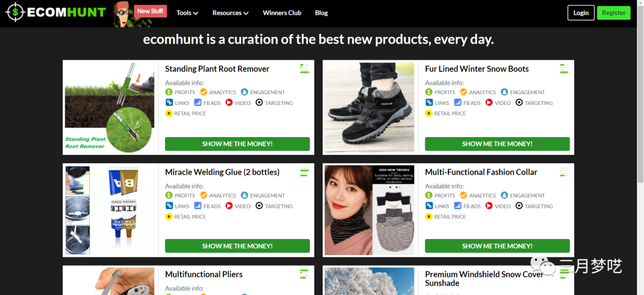Click the Targeting icon under Miracle Welding Glue
644x295 pixels.
coord(259,206)
